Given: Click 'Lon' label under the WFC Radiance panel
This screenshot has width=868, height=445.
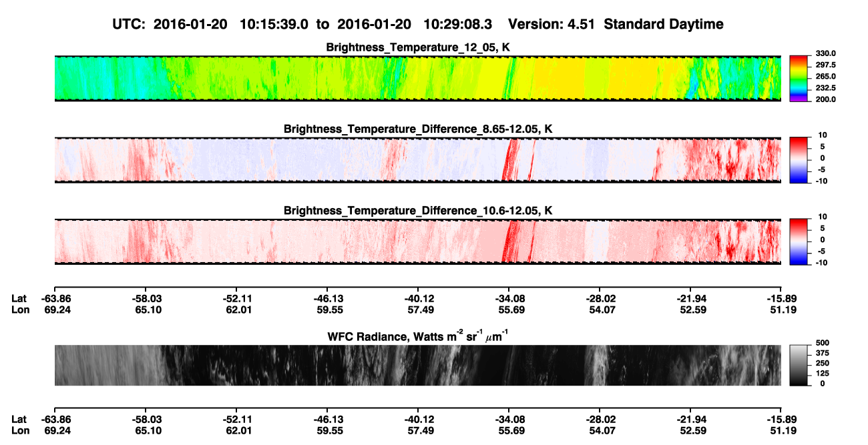Looking at the screenshot, I should point(20,431).
